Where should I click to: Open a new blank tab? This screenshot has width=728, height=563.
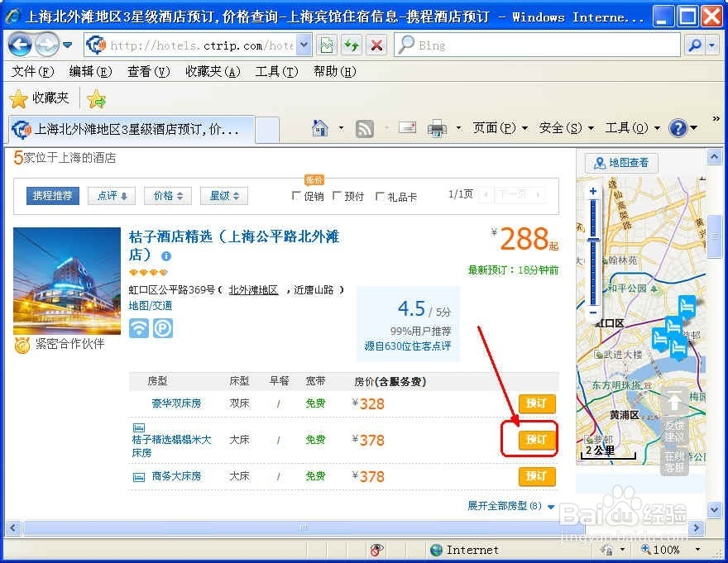point(267,130)
